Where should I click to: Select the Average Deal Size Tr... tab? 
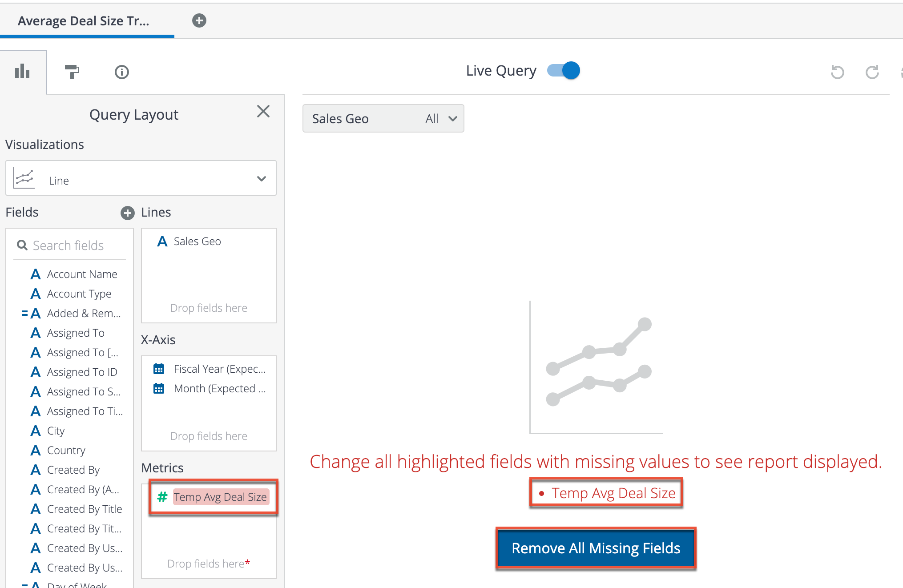[x=84, y=21]
